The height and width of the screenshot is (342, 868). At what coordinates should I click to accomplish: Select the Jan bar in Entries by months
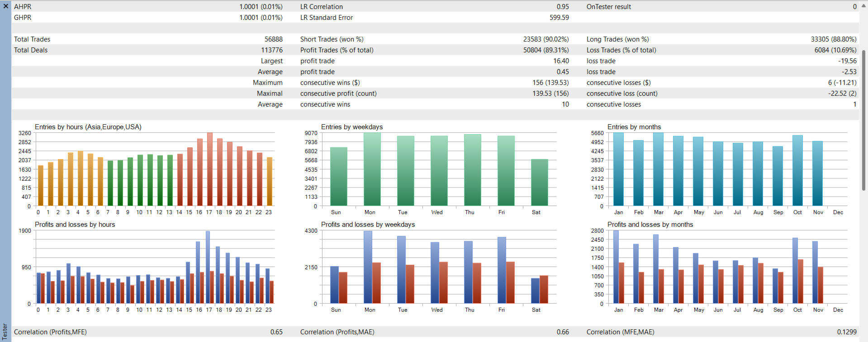click(x=618, y=169)
